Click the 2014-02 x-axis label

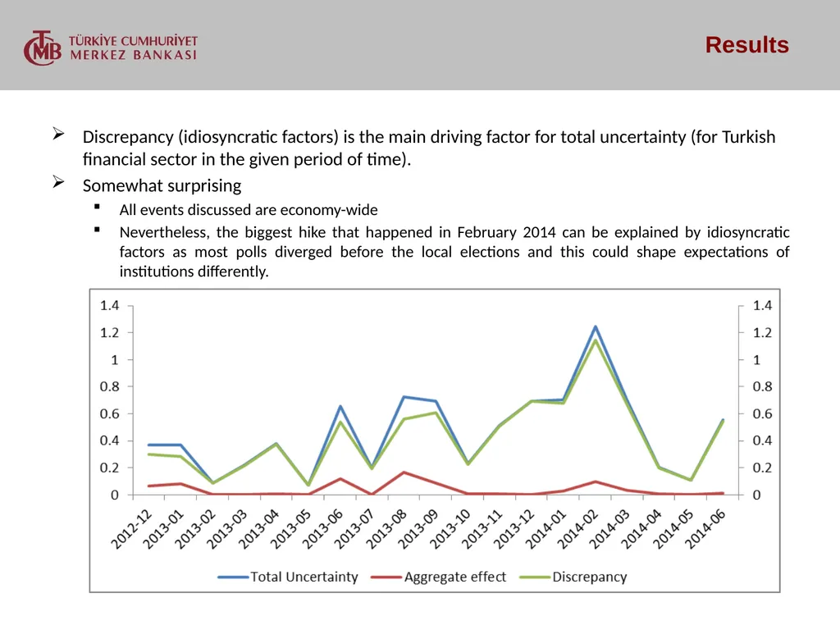(x=577, y=529)
